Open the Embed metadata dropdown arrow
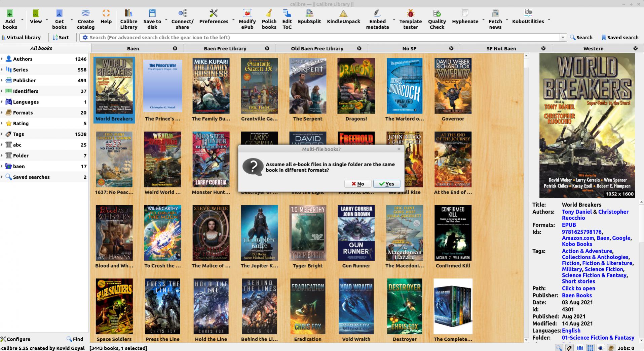The image size is (644, 351). (x=394, y=19)
